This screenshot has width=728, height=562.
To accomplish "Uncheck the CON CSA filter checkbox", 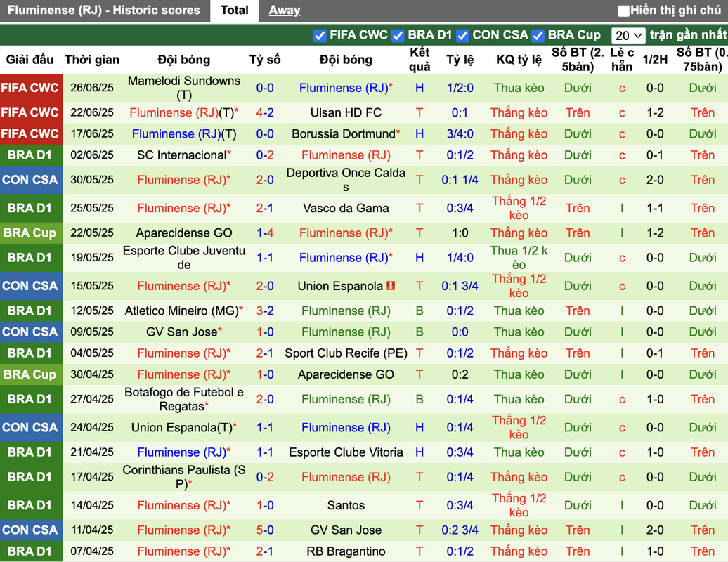I will 462,36.
